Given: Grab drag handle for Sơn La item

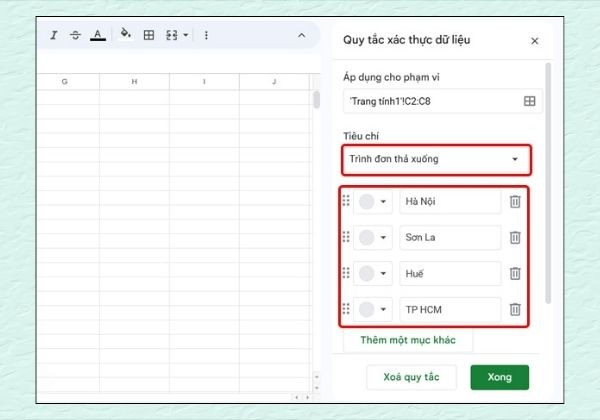Looking at the screenshot, I should 346,237.
